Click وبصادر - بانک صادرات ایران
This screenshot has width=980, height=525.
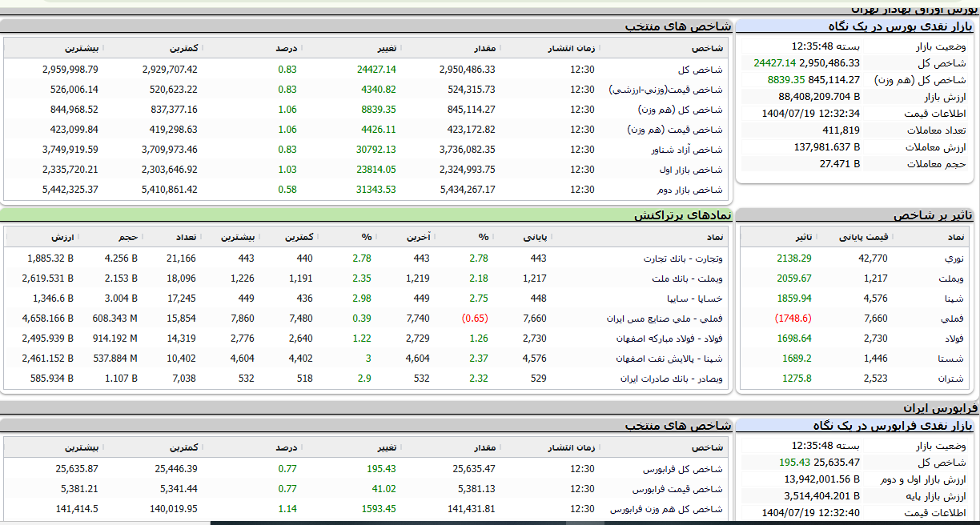tap(671, 379)
